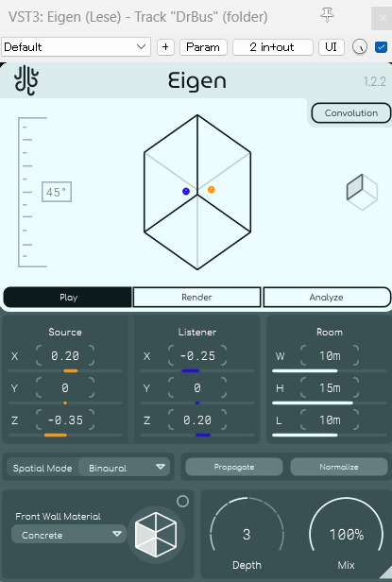Click the small circle above wall cube
The width and height of the screenshot is (392, 582).
(182, 502)
